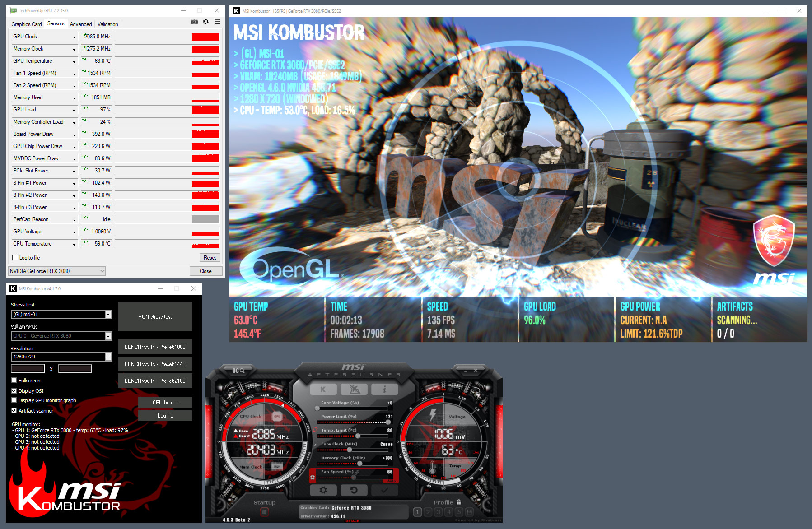
Task: Toggle the fan speed link icon in Afterburner
Action: point(357,472)
